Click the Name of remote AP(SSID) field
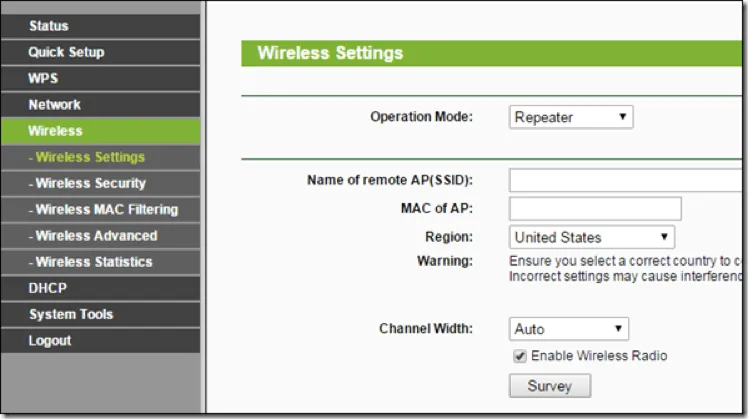Screen dimensions: 748x419 point(625,180)
